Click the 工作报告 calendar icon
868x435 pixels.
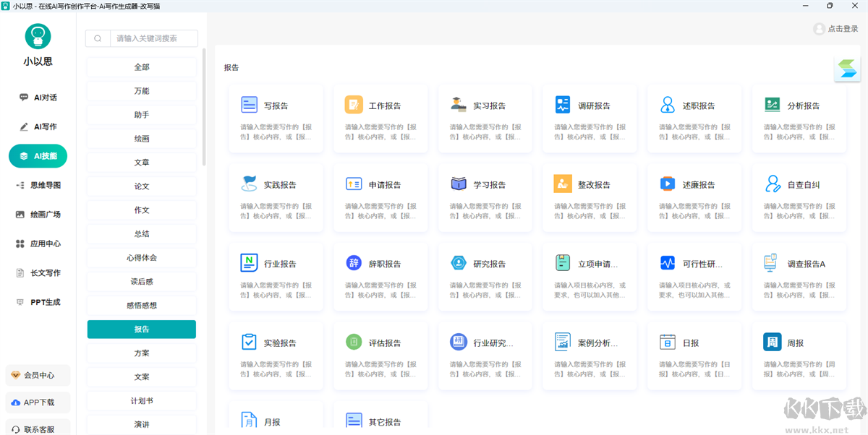pyautogui.click(x=353, y=104)
